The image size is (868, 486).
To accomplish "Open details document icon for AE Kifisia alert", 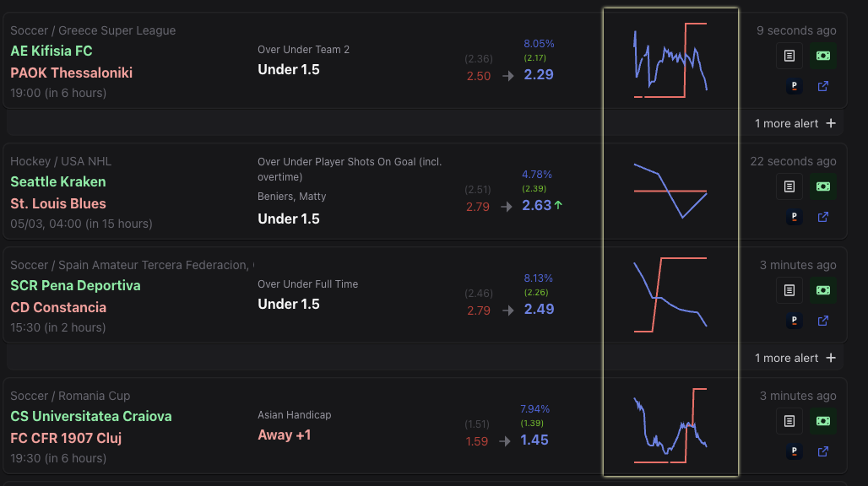I will (x=789, y=57).
